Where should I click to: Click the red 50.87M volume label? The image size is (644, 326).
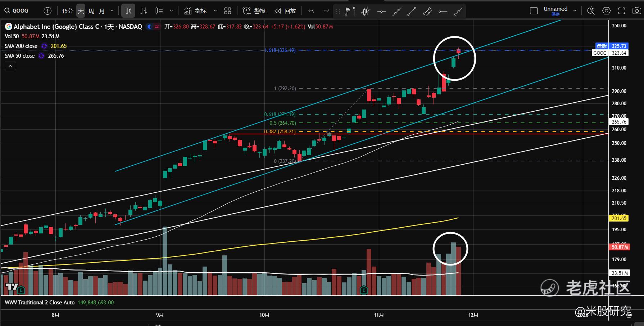pyautogui.click(x=620, y=247)
